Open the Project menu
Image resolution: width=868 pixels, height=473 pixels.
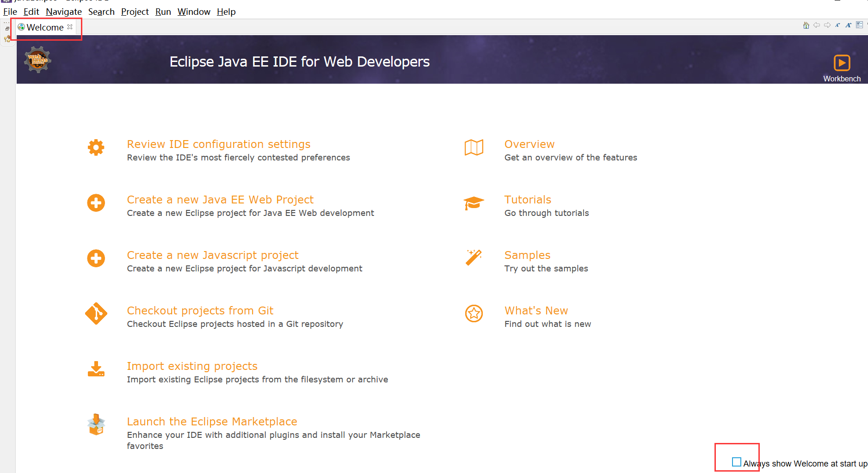pyautogui.click(x=135, y=12)
